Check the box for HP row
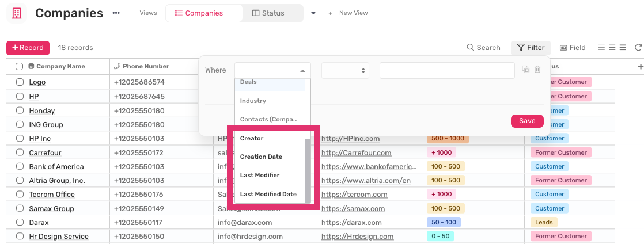 tap(20, 96)
